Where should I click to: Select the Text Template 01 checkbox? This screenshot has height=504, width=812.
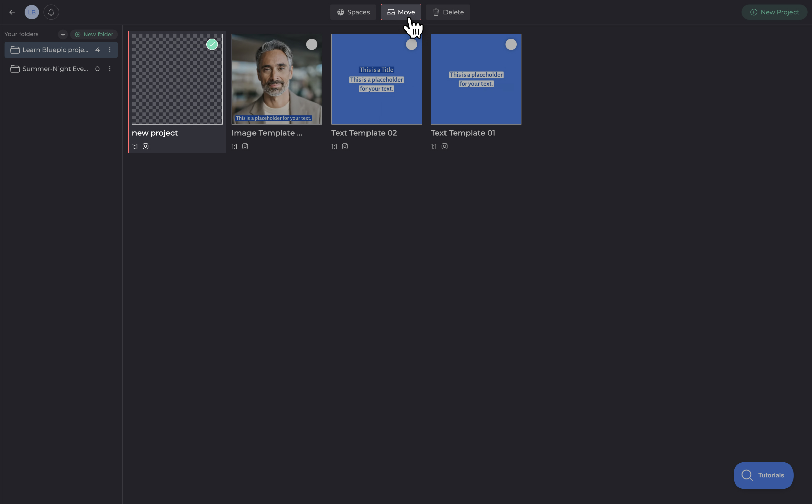(511, 44)
